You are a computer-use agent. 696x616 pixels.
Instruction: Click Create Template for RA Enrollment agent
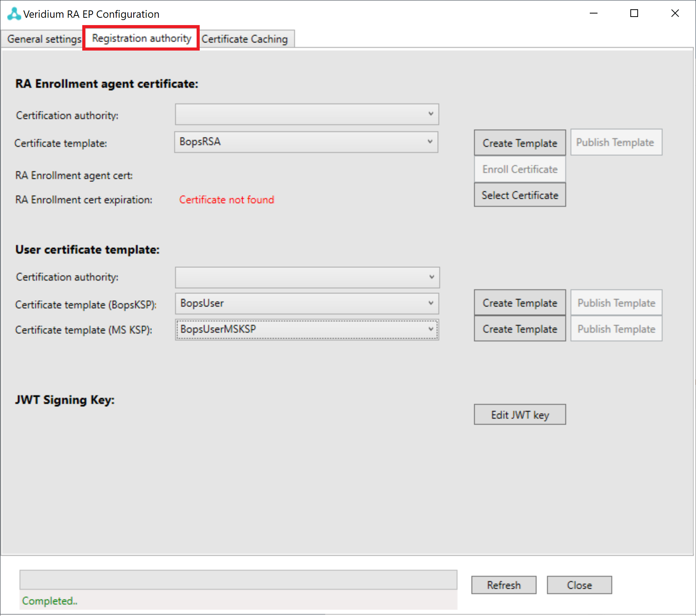[519, 143]
